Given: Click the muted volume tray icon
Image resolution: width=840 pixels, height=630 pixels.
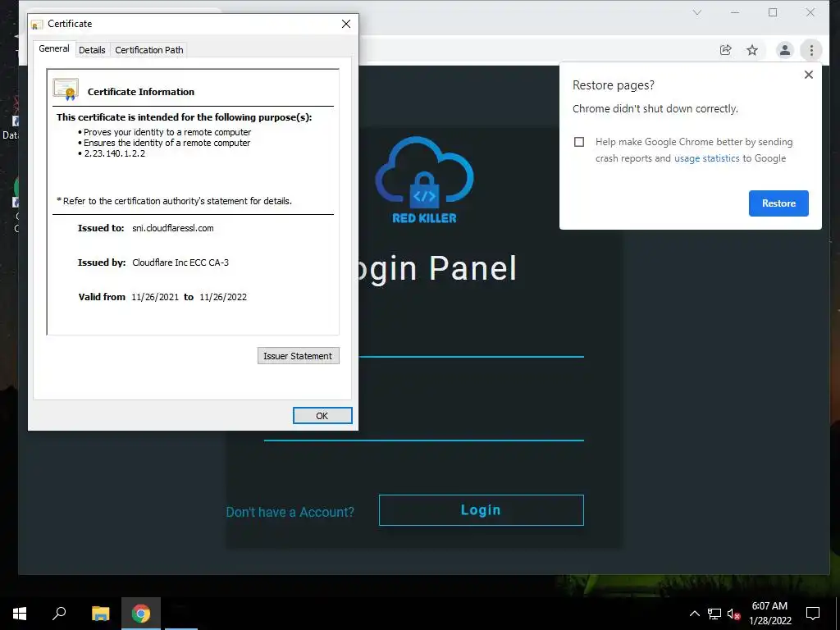Looking at the screenshot, I should click(x=733, y=614).
